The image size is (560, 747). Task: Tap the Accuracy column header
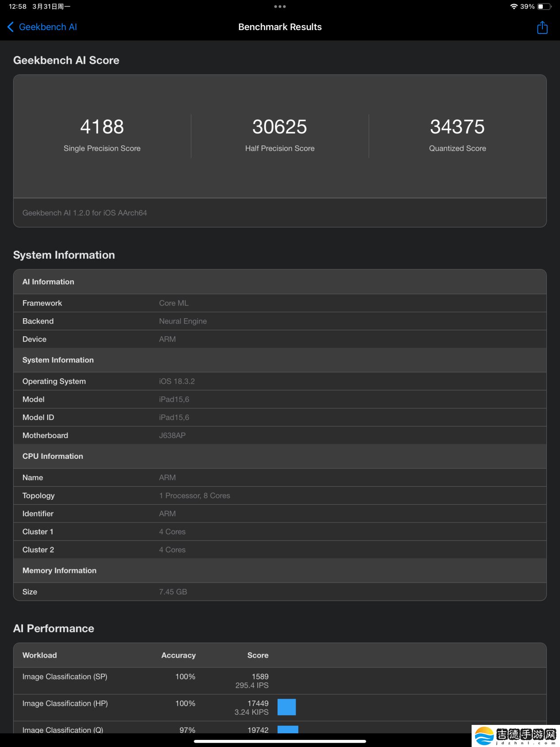pos(179,656)
